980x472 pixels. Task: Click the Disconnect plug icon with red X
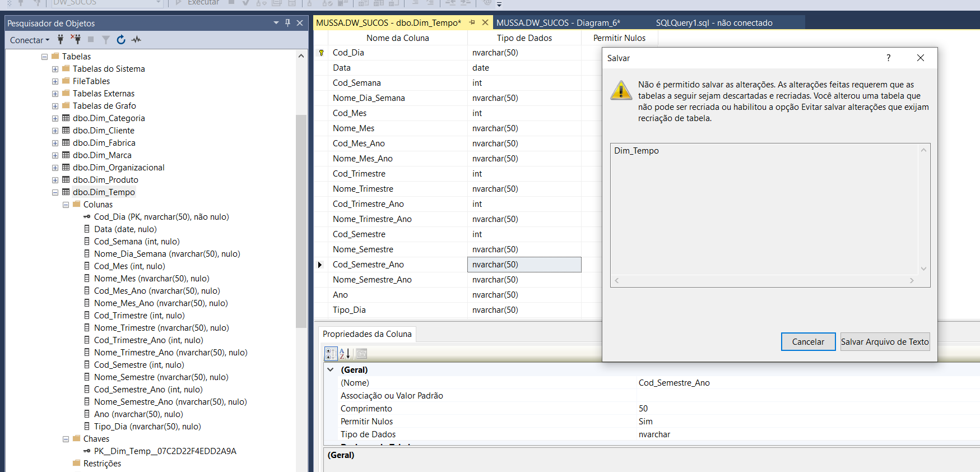click(76, 39)
